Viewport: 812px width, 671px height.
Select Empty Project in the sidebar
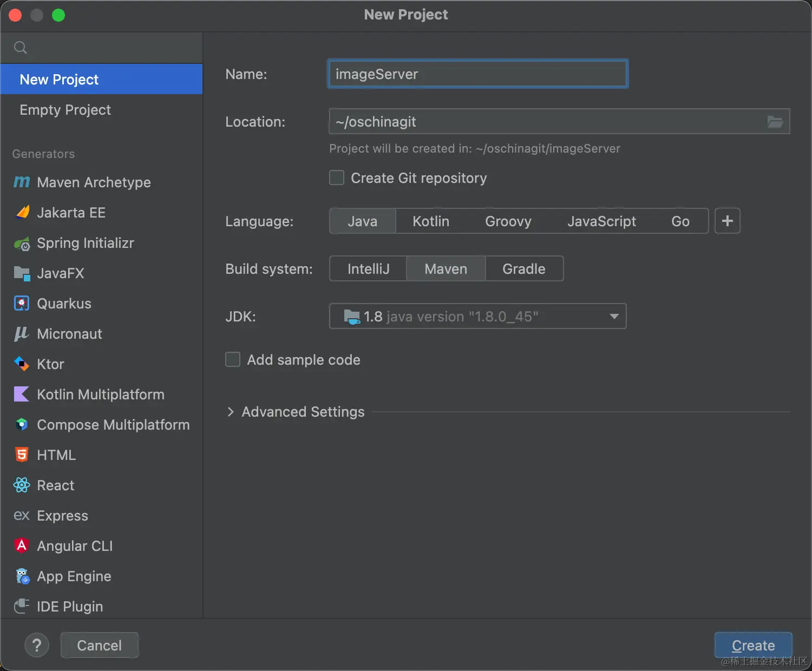[65, 110]
